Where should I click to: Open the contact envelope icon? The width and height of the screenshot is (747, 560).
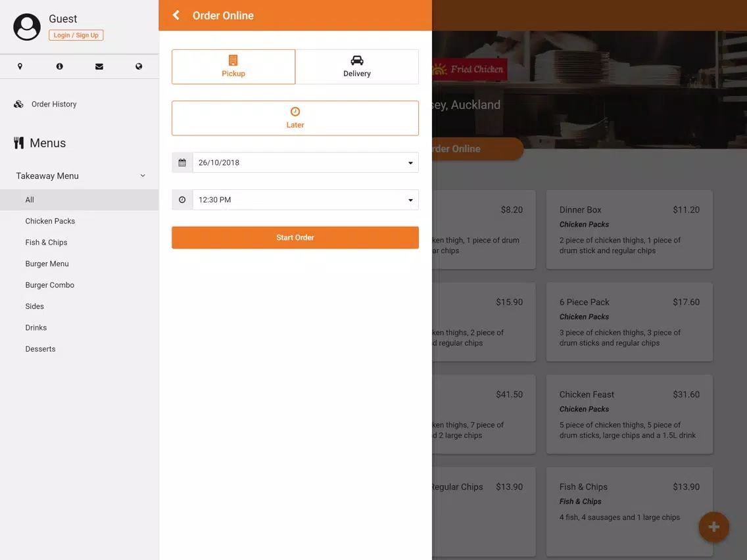click(99, 66)
